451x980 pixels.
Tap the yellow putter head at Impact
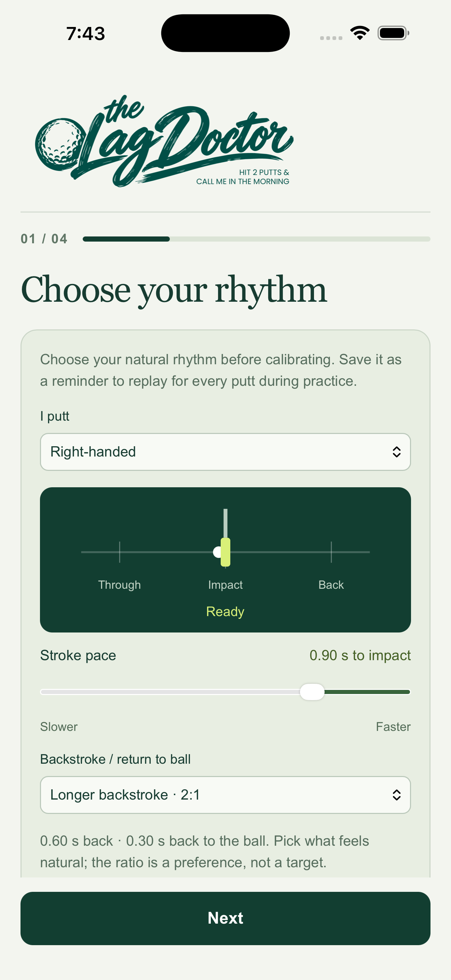click(x=225, y=552)
